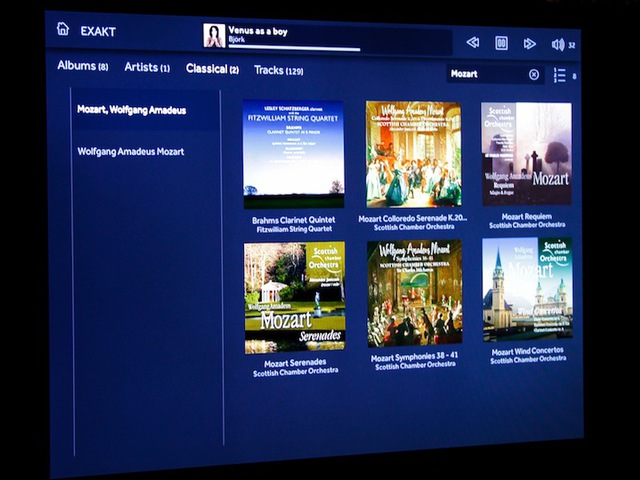
Task: Skip to next track
Action: pyautogui.click(x=529, y=44)
